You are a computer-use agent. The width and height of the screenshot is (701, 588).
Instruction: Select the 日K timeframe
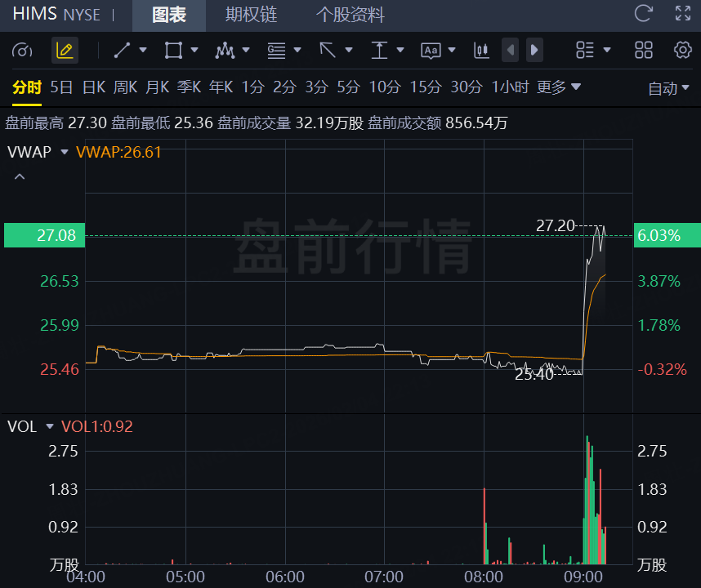tap(94, 87)
